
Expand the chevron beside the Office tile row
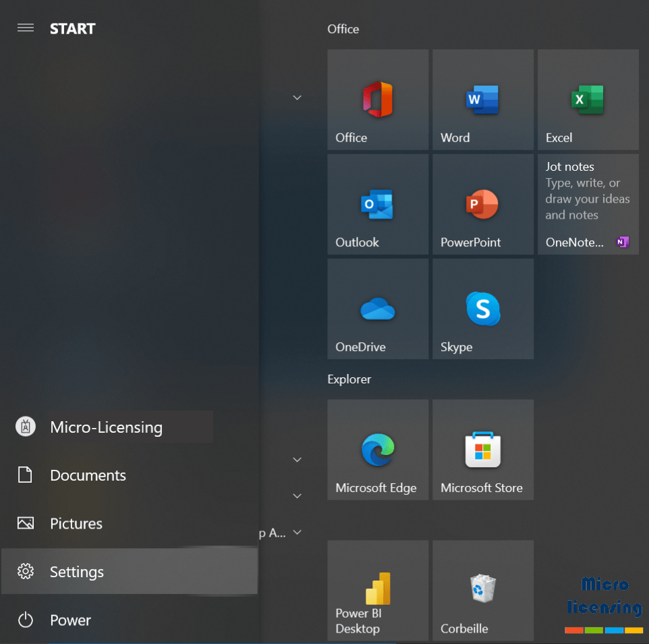pyautogui.click(x=297, y=98)
